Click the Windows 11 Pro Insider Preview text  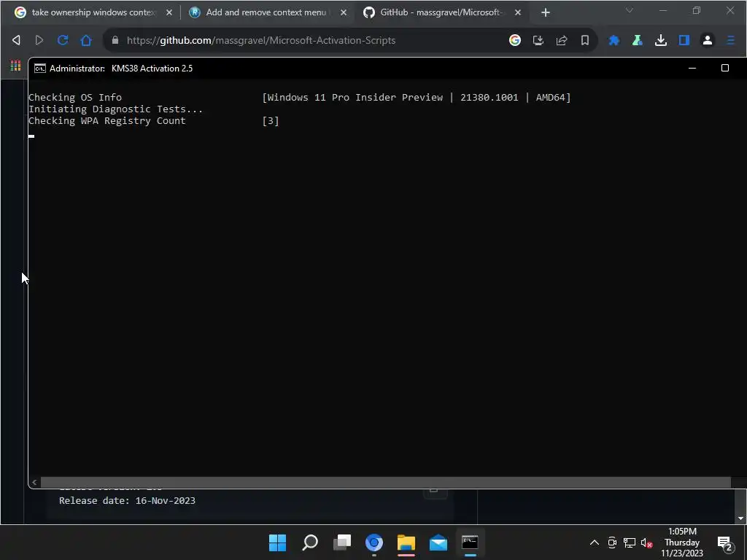click(x=355, y=98)
